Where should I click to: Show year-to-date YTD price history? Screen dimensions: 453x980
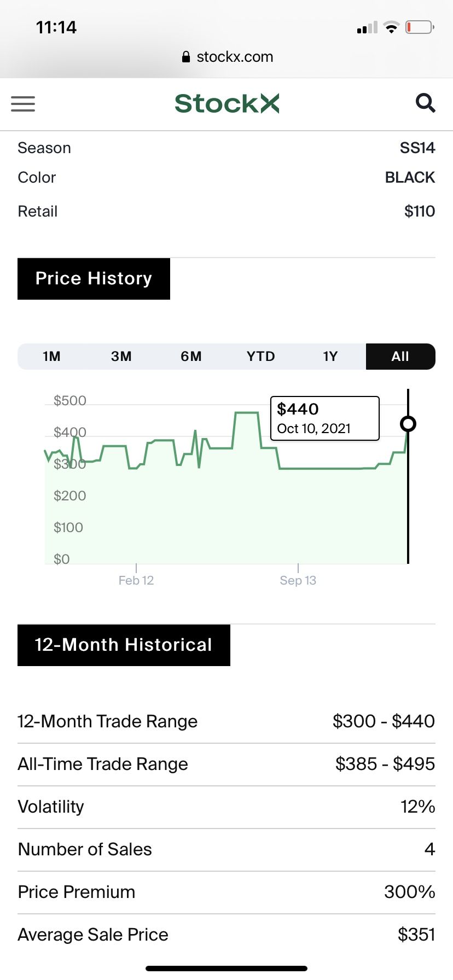[x=260, y=357]
